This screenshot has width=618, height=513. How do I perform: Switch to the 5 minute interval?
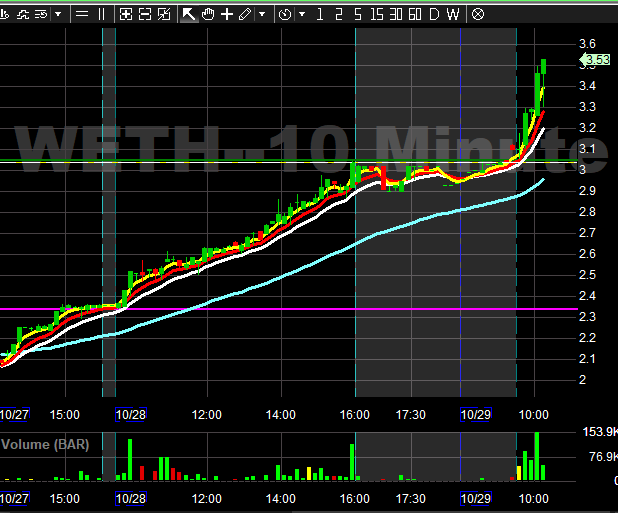click(357, 15)
